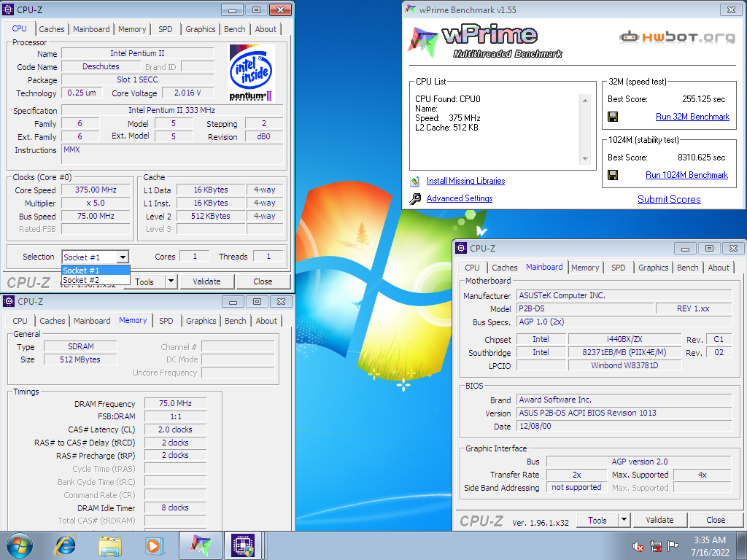Click the memory Type value "SDRAM"
The width and height of the screenshot is (747, 560).
click(80, 346)
